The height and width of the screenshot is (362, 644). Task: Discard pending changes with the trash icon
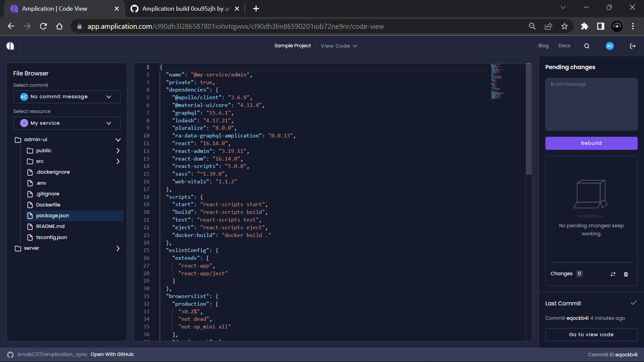(x=626, y=274)
